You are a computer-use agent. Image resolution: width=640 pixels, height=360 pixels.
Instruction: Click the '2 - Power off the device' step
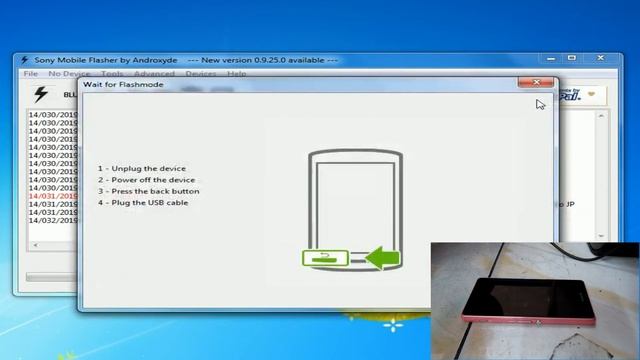click(147, 180)
